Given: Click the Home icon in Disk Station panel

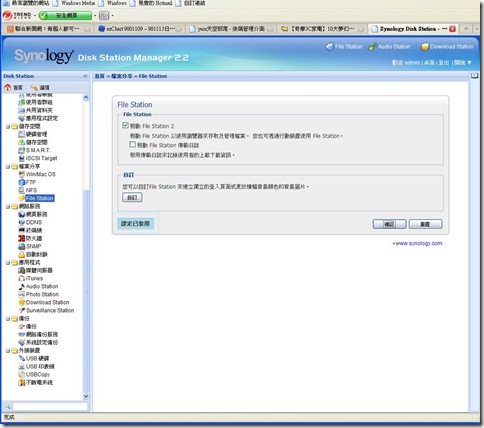Looking at the screenshot, I should point(8,87).
